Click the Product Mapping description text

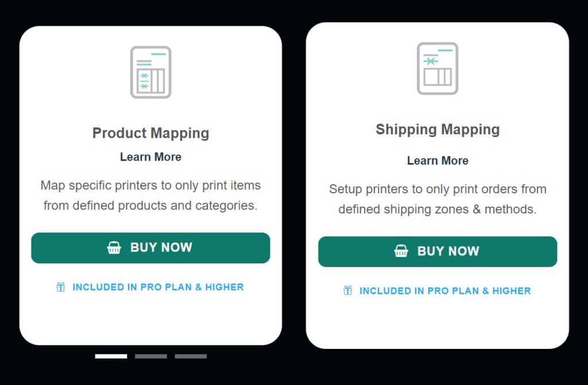(x=150, y=195)
